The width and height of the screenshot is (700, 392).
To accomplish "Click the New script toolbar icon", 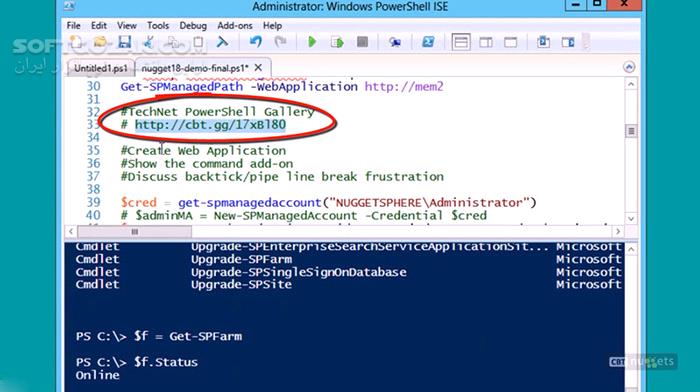I will click(x=76, y=42).
